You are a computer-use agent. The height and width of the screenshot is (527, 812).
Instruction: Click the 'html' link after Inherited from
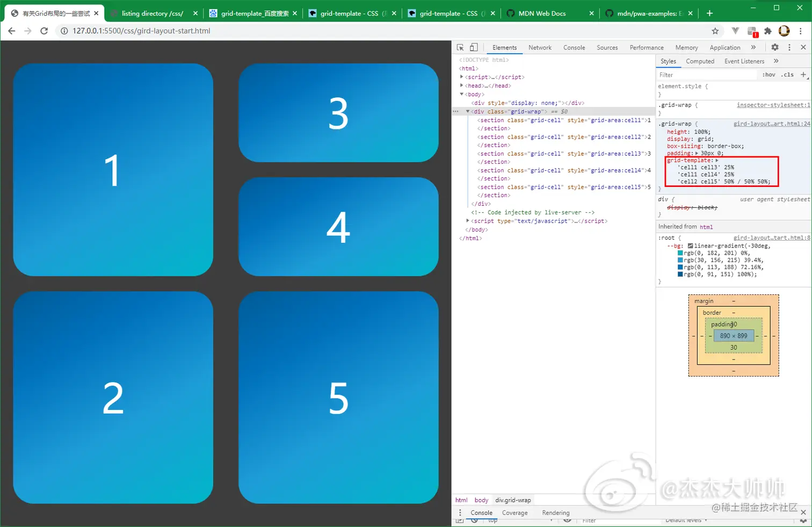click(706, 227)
